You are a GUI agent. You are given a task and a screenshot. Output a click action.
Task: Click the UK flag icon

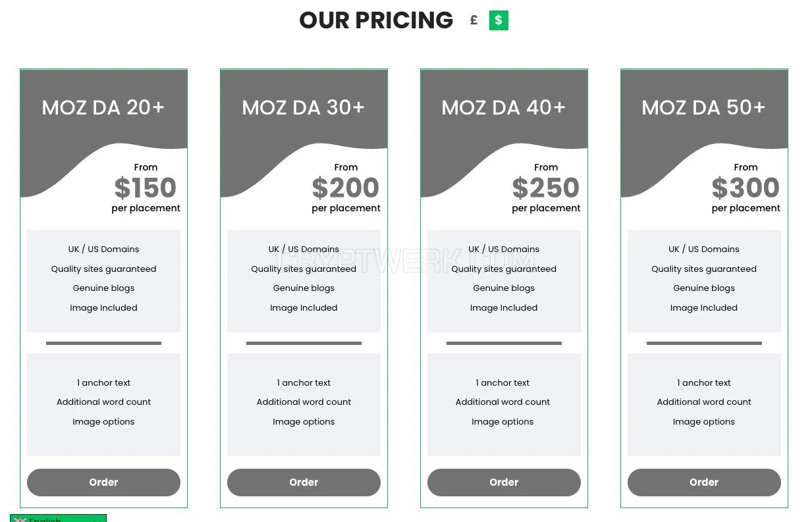[20, 519]
